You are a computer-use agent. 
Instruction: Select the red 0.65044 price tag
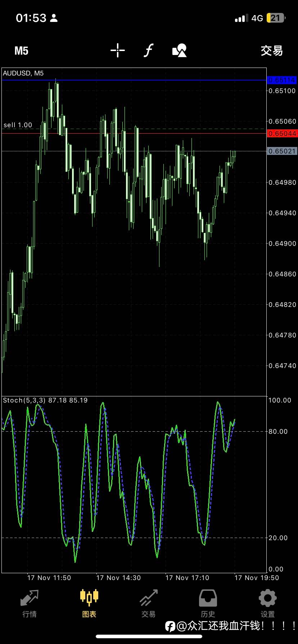(282, 134)
